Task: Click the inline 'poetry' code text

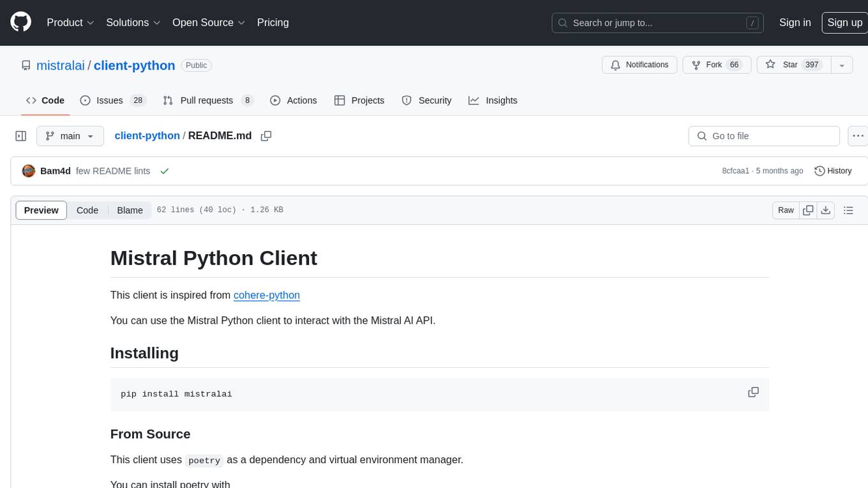Action: (204, 461)
